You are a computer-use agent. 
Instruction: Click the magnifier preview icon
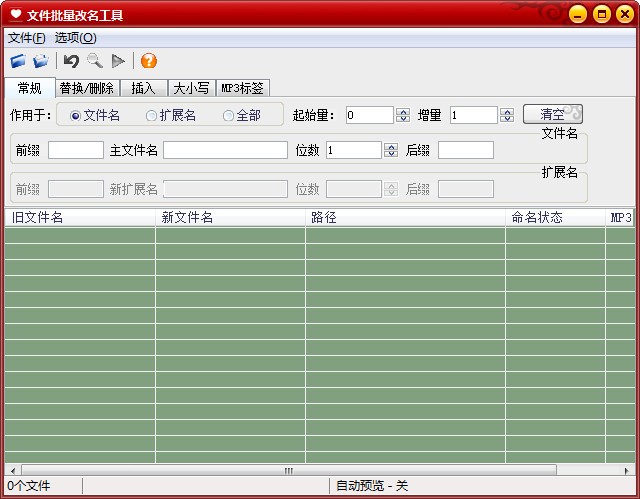[95, 61]
